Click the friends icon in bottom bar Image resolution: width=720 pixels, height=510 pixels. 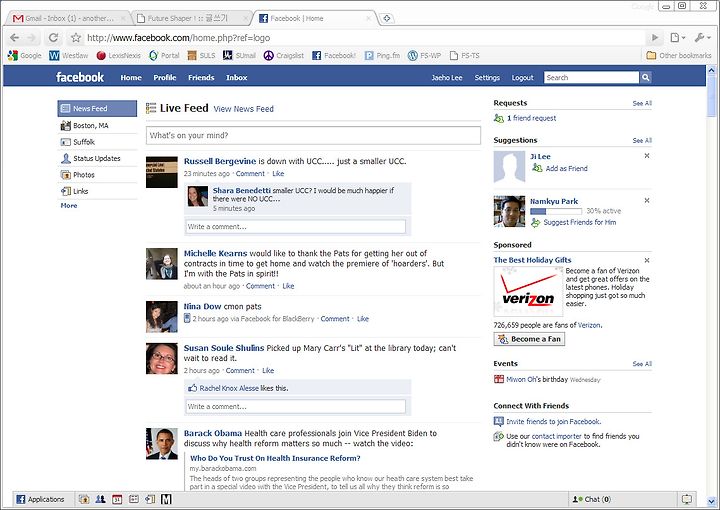pos(101,499)
